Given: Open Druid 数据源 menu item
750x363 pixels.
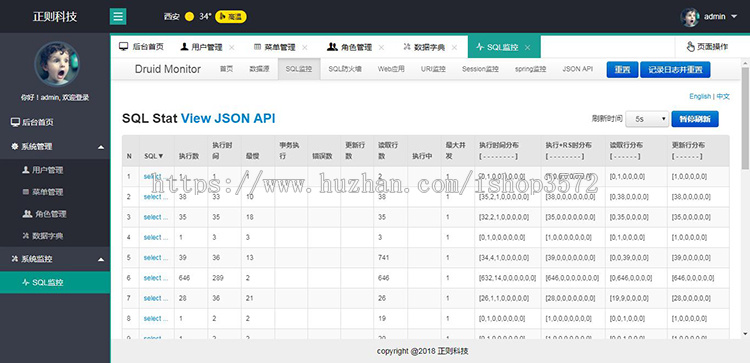Looking at the screenshot, I should coord(259,69).
